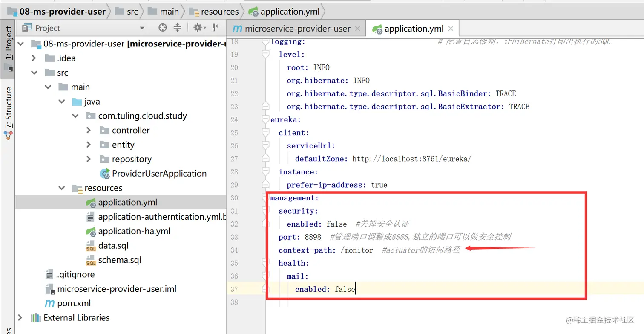The height and width of the screenshot is (334, 644).
Task: Select the entity package icon
Action: tap(104, 145)
